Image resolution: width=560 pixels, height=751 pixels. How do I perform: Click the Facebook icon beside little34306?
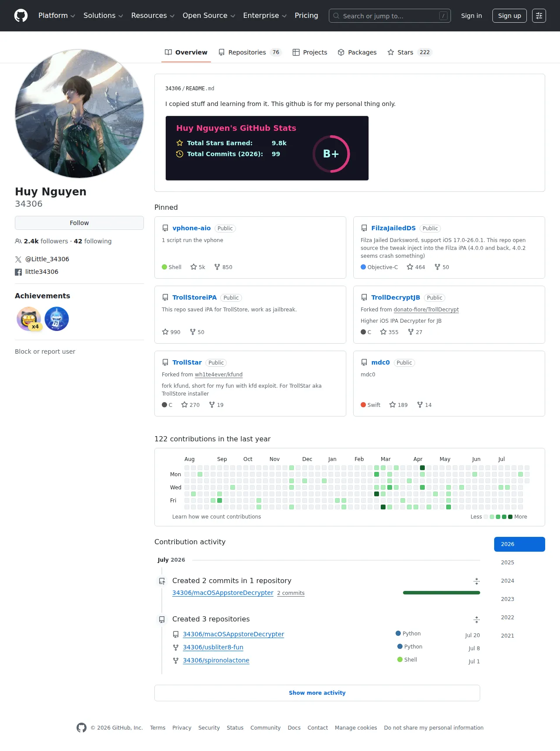click(x=18, y=272)
